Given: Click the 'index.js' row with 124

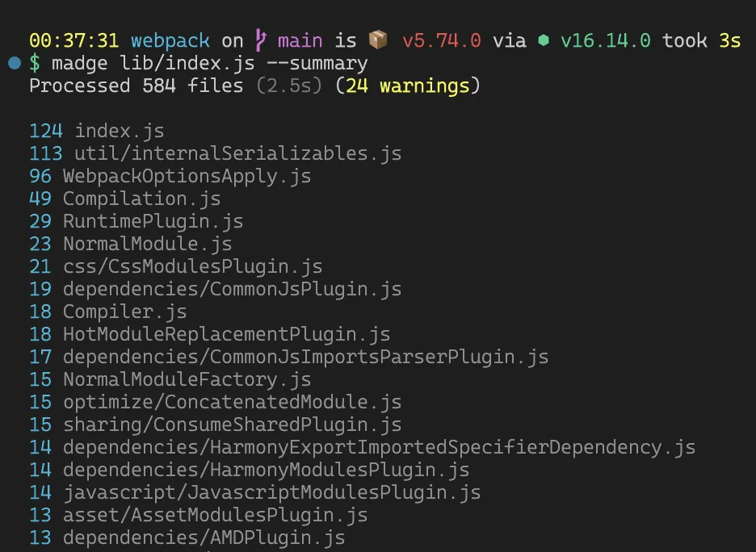Looking at the screenshot, I should 96,131.
